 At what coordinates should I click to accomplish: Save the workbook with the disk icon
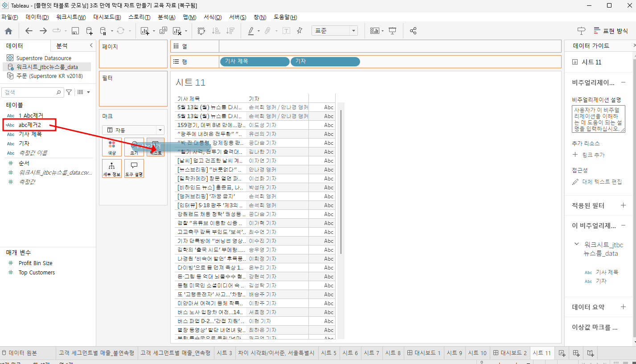[x=75, y=31]
